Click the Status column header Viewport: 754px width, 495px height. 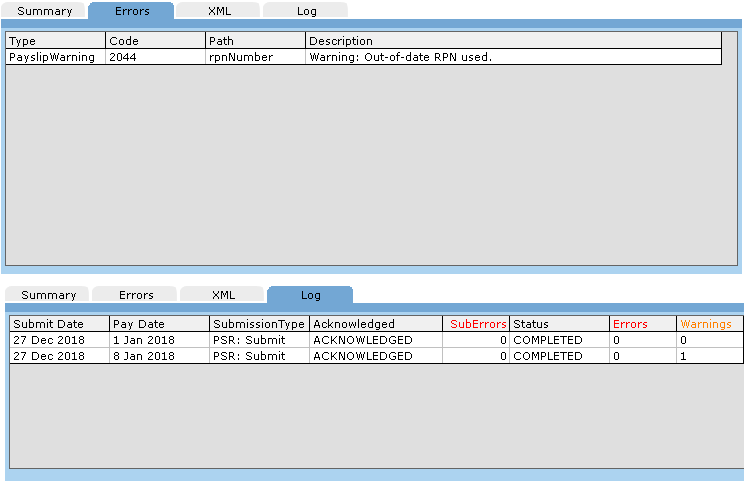tap(559, 324)
